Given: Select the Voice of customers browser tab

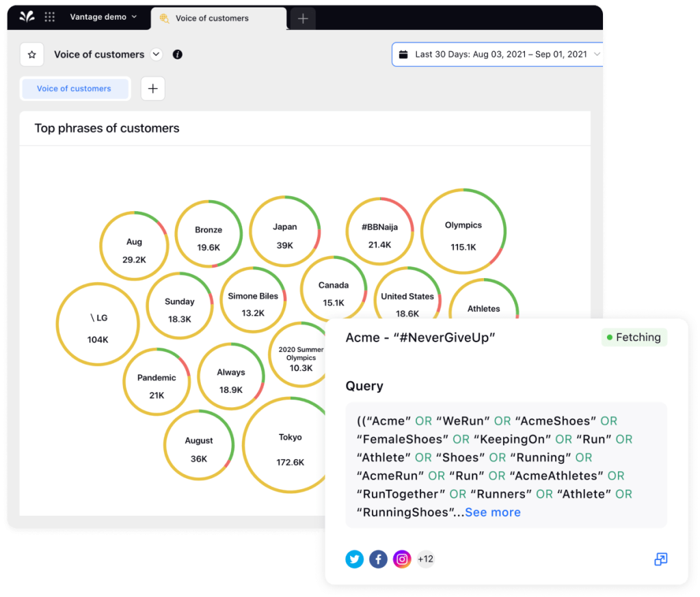Looking at the screenshot, I should click(x=218, y=18).
